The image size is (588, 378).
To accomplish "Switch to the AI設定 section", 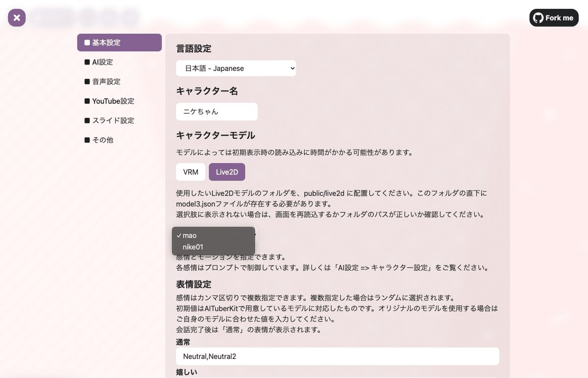I will click(103, 62).
